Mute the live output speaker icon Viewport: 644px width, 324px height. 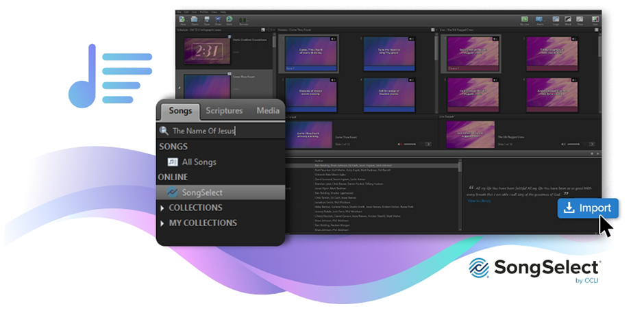563,144
